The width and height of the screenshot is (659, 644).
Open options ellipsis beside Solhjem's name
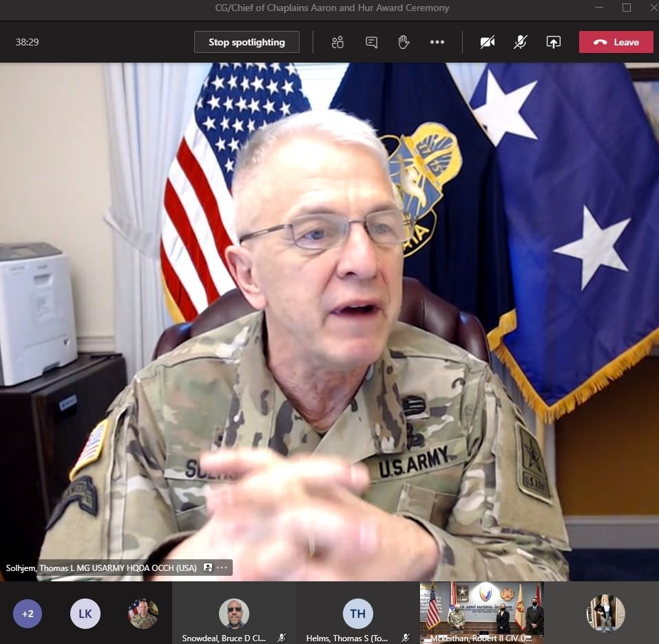click(222, 568)
